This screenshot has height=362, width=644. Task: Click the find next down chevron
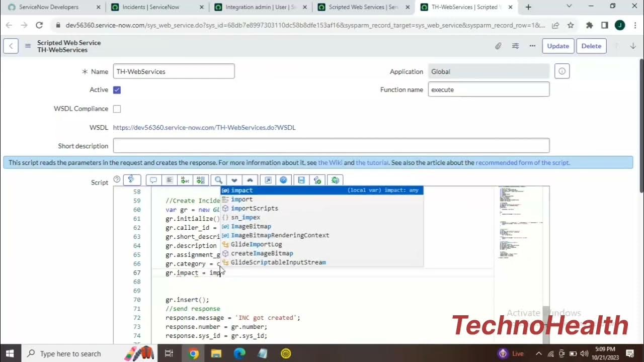click(x=234, y=180)
